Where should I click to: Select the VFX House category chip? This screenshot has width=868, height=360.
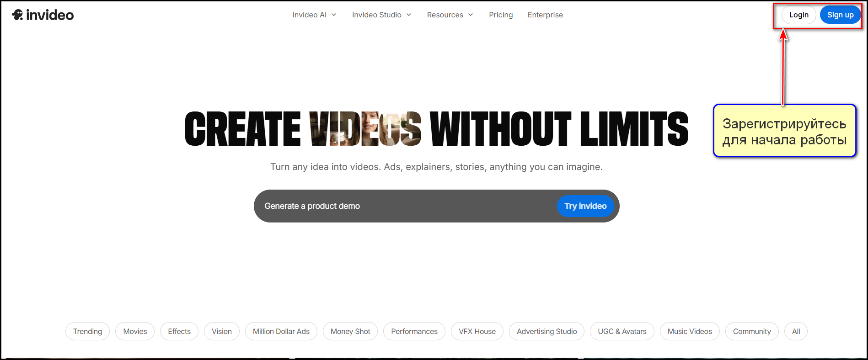click(x=477, y=331)
